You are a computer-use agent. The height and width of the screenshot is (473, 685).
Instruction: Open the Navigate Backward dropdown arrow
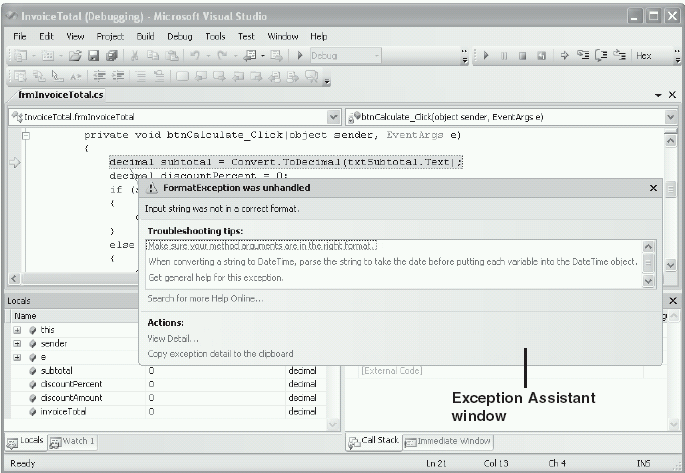pyautogui.click(x=263, y=56)
